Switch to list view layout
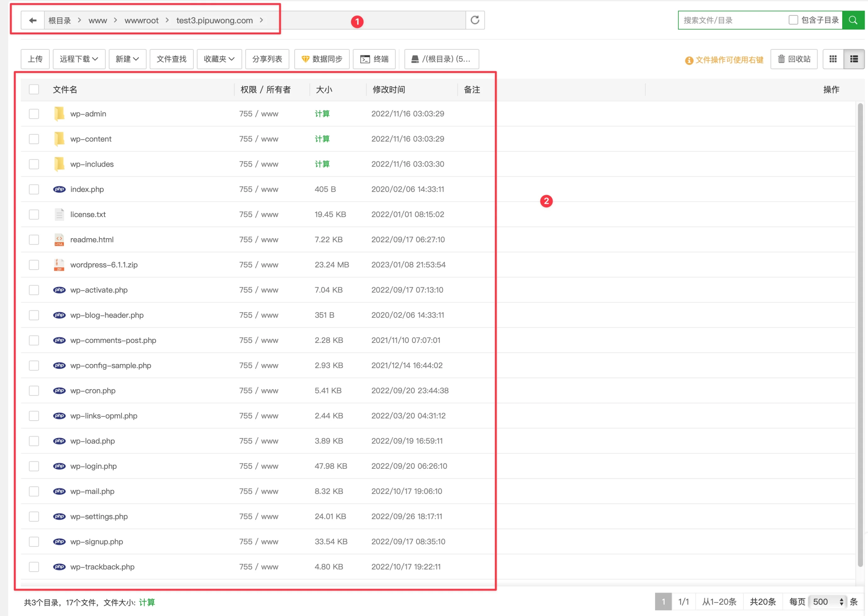The height and width of the screenshot is (616, 868). click(x=854, y=59)
